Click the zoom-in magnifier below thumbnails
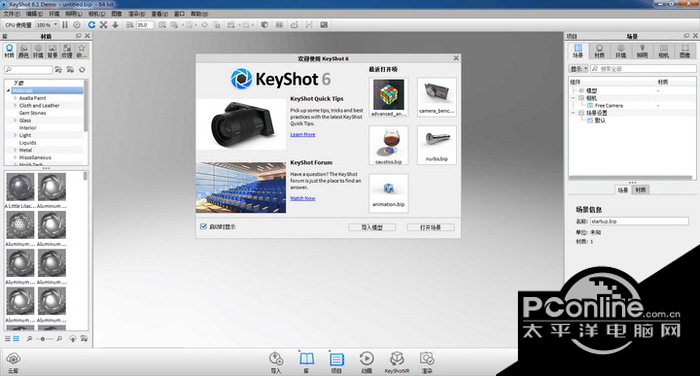Screen dimensions: 700x376 tap(59, 339)
